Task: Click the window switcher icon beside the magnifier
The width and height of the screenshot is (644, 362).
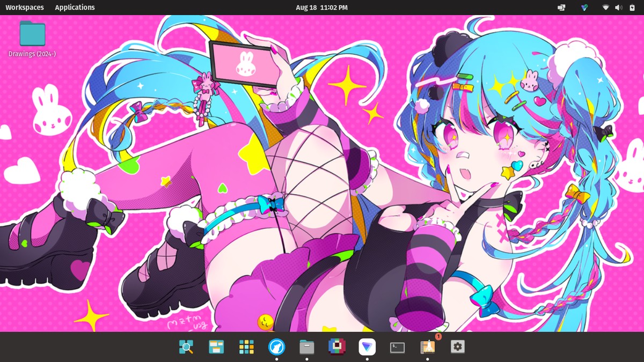Action: coord(216,347)
